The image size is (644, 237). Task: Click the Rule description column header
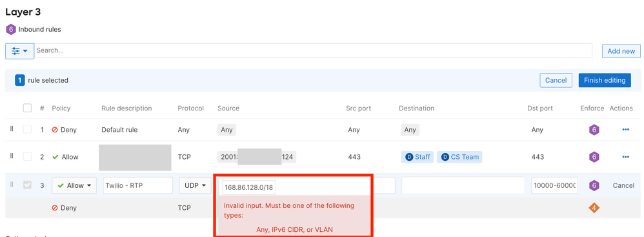[126, 108]
